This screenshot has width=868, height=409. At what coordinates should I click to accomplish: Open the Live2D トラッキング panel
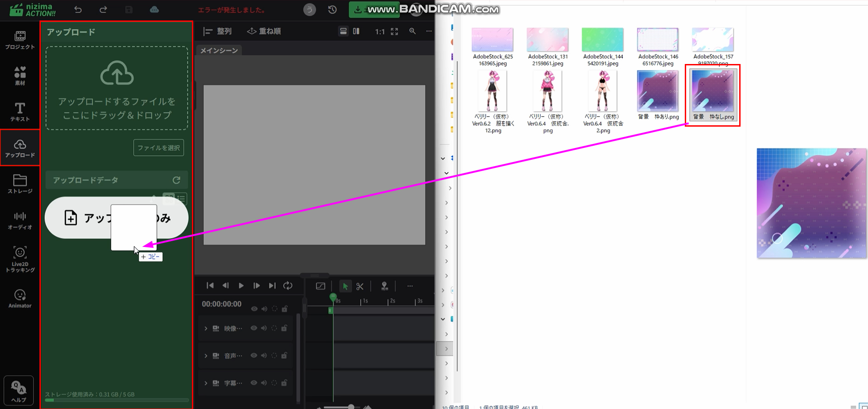point(20,259)
